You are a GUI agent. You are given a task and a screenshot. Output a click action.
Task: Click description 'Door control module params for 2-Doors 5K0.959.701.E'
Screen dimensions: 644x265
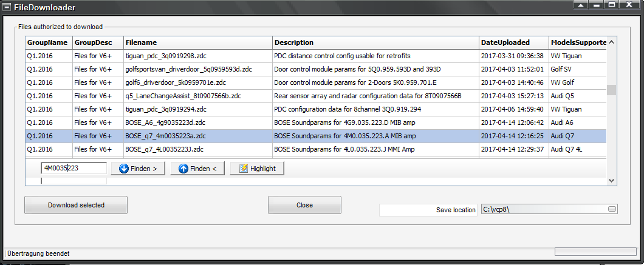(x=355, y=82)
